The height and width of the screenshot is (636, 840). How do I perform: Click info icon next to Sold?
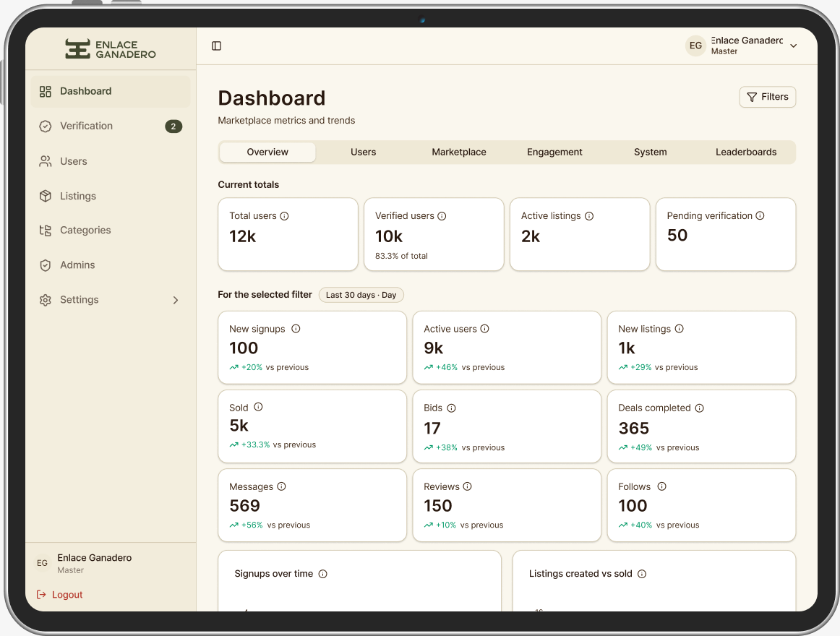(258, 407)
